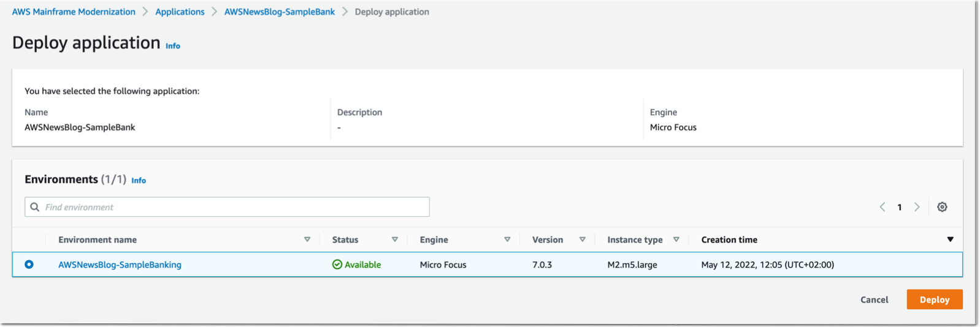
Task: Click the Micro Focus engine cell in table
Action: pyautogui.click(x=443, y=265)
